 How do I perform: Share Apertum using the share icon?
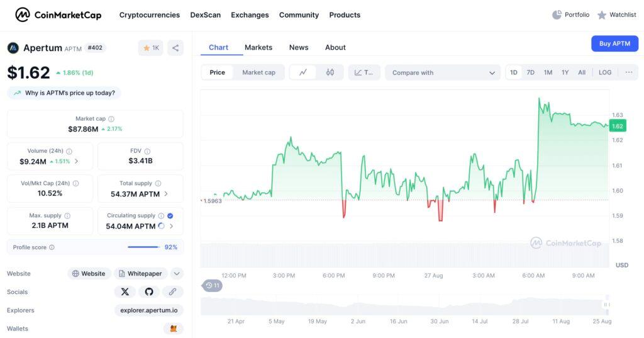pos(175,48)
